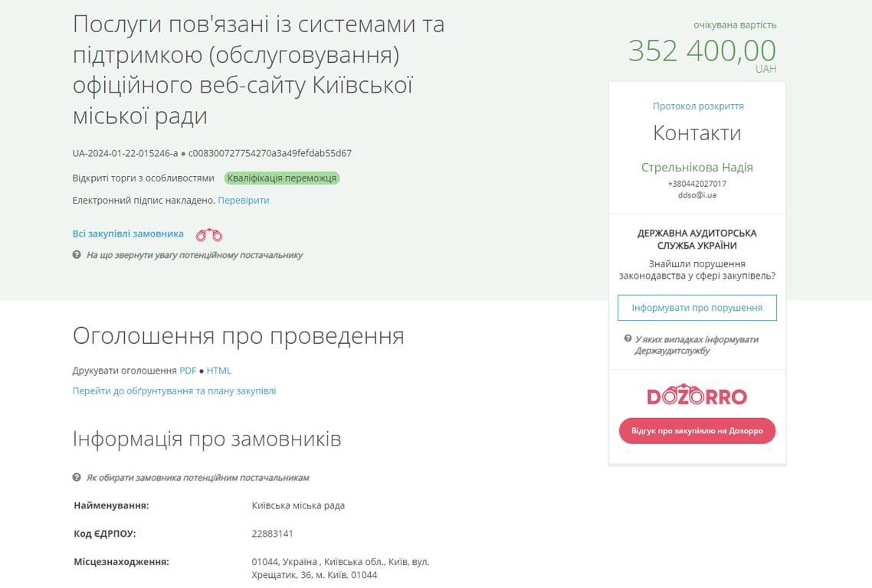Image resolution: width=872 pixels, height=588 pixels.
Task: Click the contact email ddso@i.ua
Action: coord(697,195)
